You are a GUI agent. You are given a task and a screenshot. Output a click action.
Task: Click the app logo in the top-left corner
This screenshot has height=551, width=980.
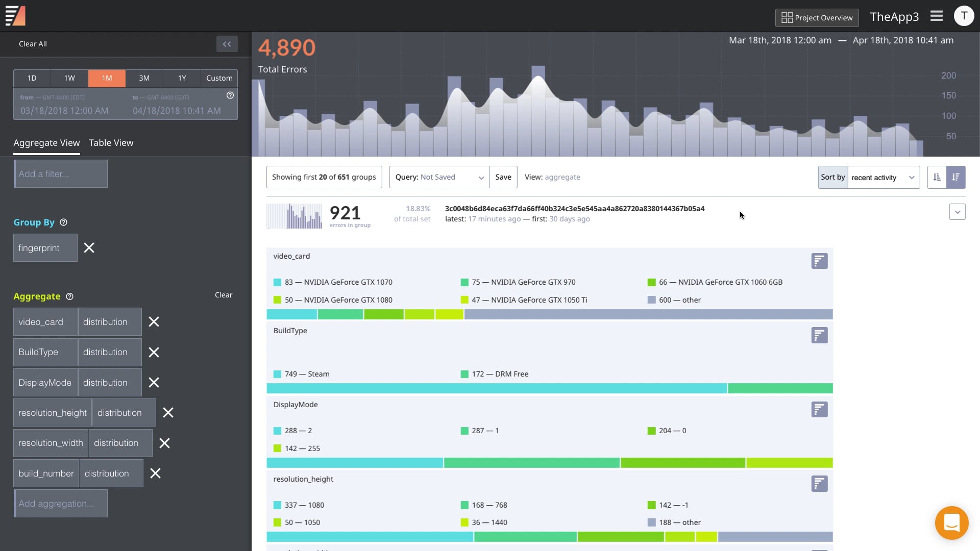pyautogui.click(x=15, y=15)
